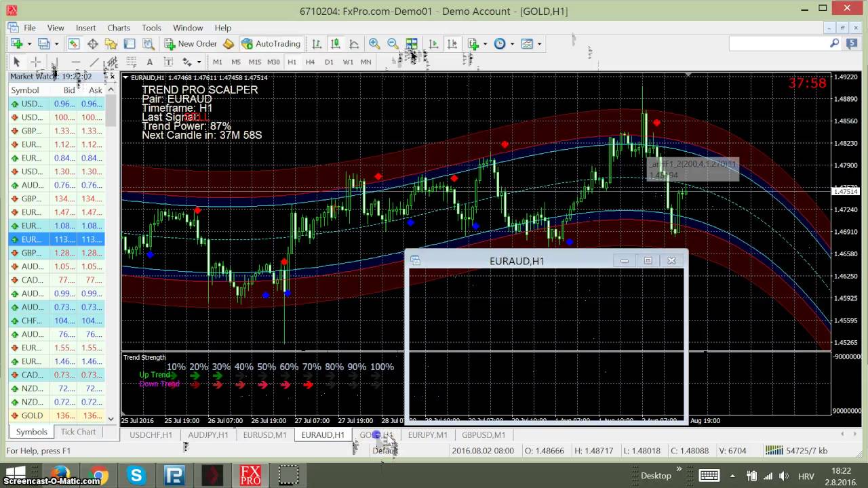Expand the new chart dropdown arrow
This screenshot has height=488, width=868.
click(x=28, y=43)
